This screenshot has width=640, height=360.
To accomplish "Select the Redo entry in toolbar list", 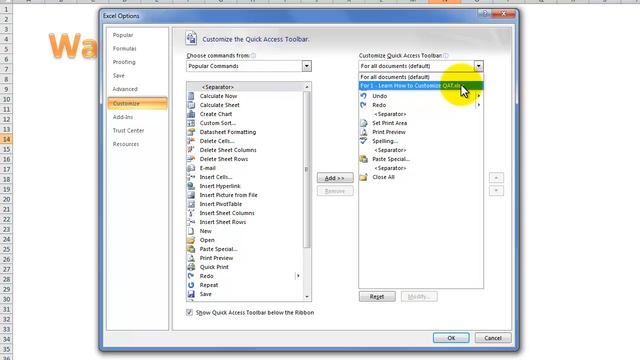I will coord(421,105).
